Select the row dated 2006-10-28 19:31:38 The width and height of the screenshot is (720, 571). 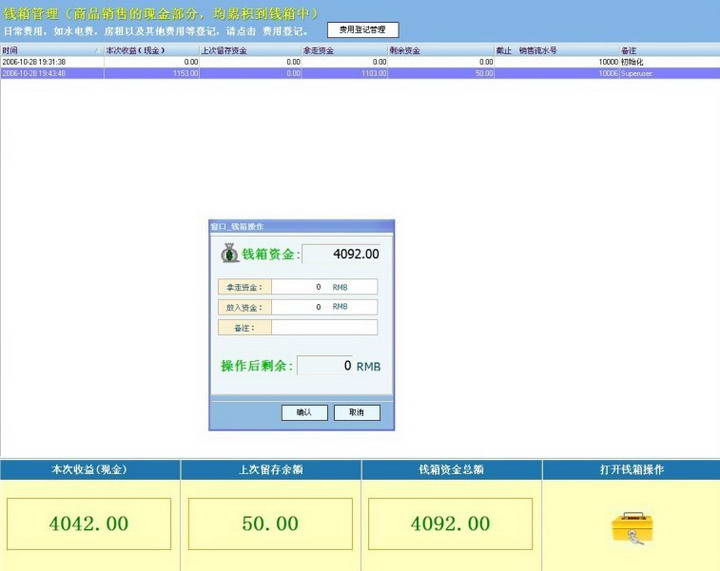(360, 62)
